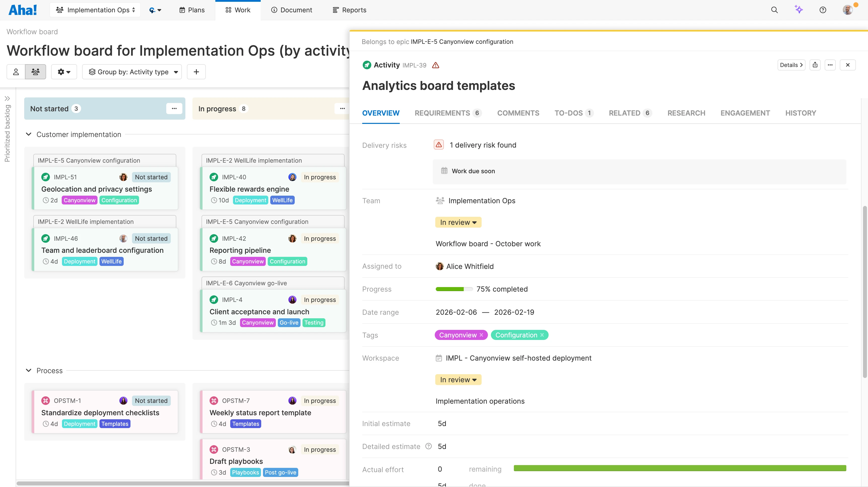This screenshot has height=487, width=868.
Task: Open the first In review status dropdown
Action: (x=458, y=222)
